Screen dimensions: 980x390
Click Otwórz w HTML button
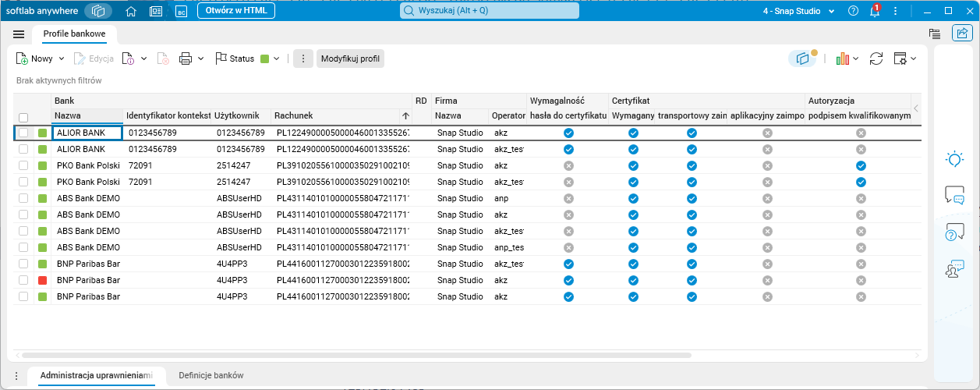235,11
